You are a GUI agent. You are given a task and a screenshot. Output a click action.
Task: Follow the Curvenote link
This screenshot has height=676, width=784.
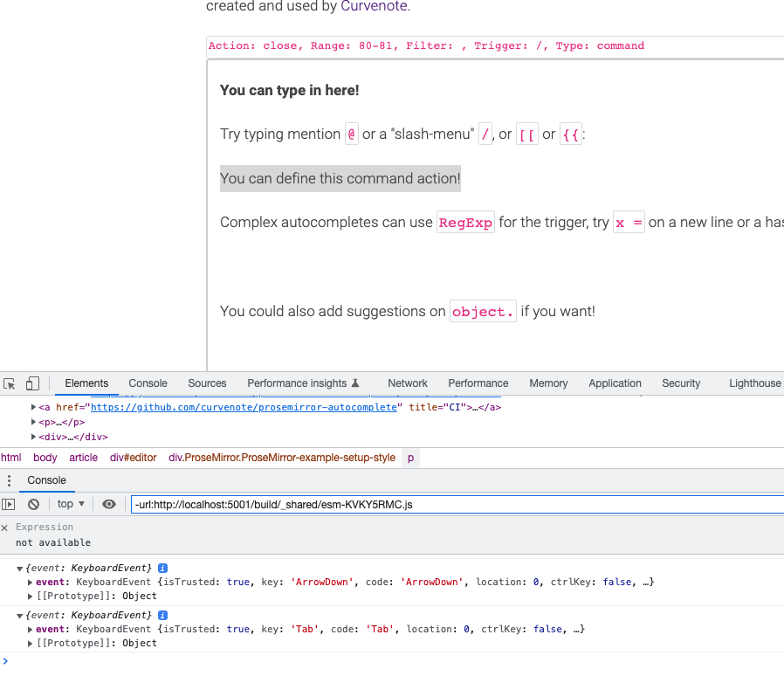(374, 6)
